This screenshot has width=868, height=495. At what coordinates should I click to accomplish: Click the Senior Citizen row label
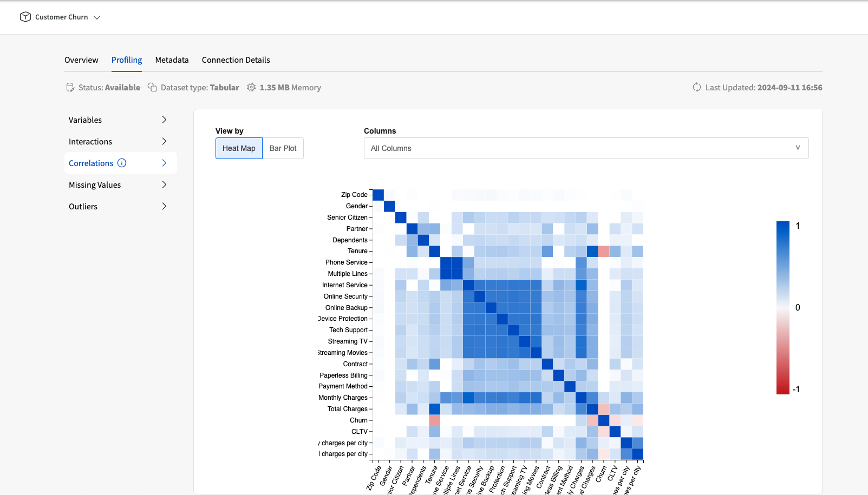pos(347,217)
